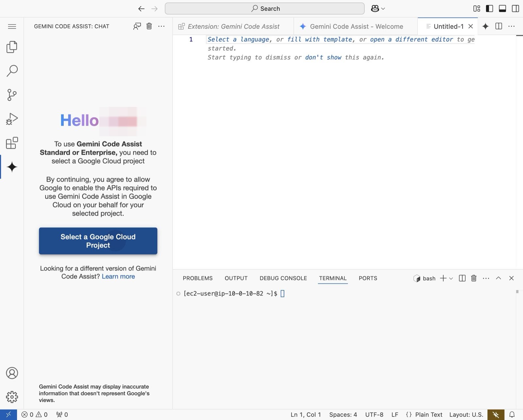This screenshot has height=420, width=523.
Task: Open terminal panel more actions ellipsis
Action: [x=486, y=278]
